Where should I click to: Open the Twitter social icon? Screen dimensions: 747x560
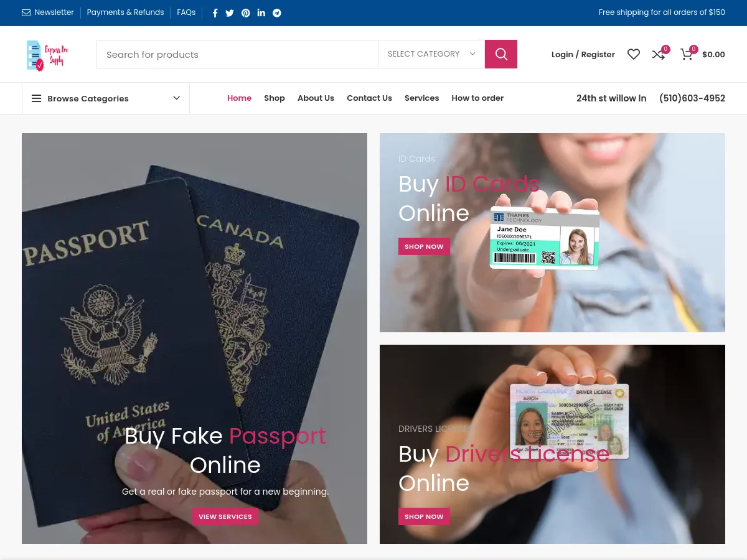230,13
